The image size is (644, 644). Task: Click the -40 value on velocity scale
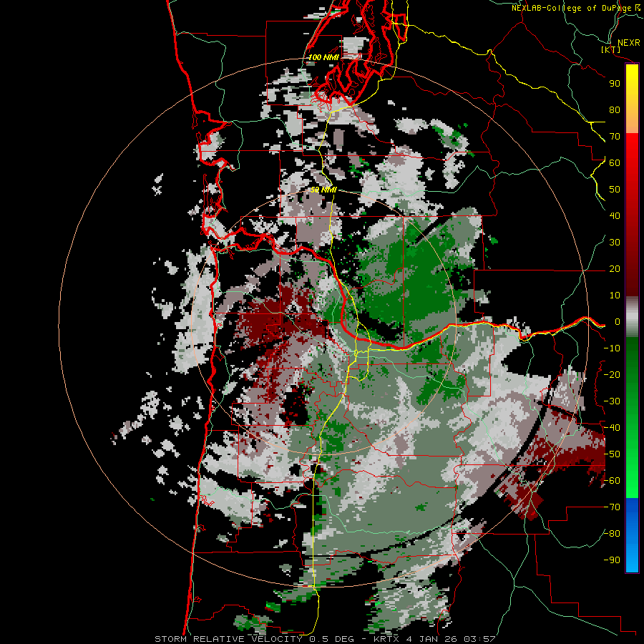[x=612, y=428]
